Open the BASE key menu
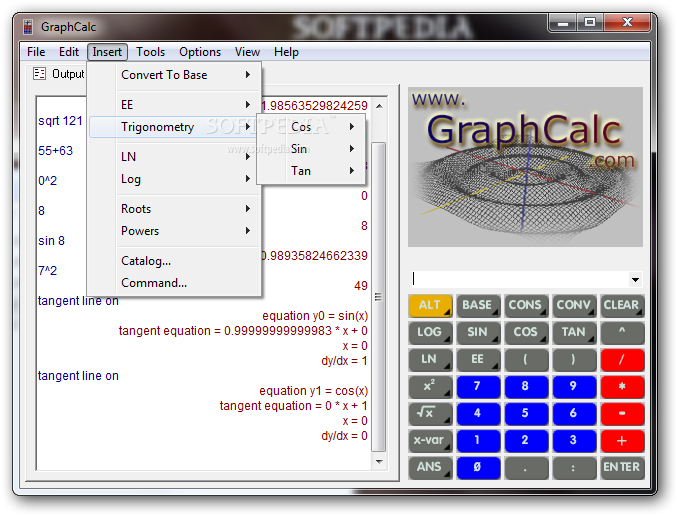Viewport: 678px width, 516px height. [478, 305]
